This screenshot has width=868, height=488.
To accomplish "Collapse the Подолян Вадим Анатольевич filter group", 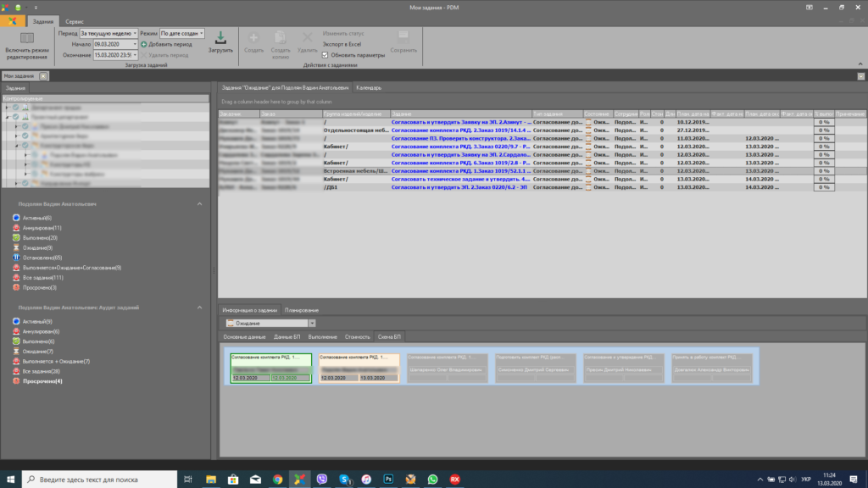I will tap(200, 204).
